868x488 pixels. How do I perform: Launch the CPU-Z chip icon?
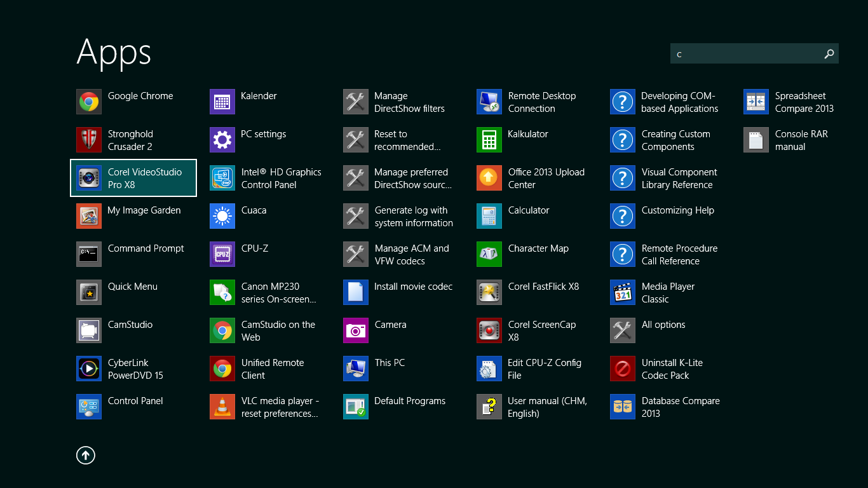(222, 254)
